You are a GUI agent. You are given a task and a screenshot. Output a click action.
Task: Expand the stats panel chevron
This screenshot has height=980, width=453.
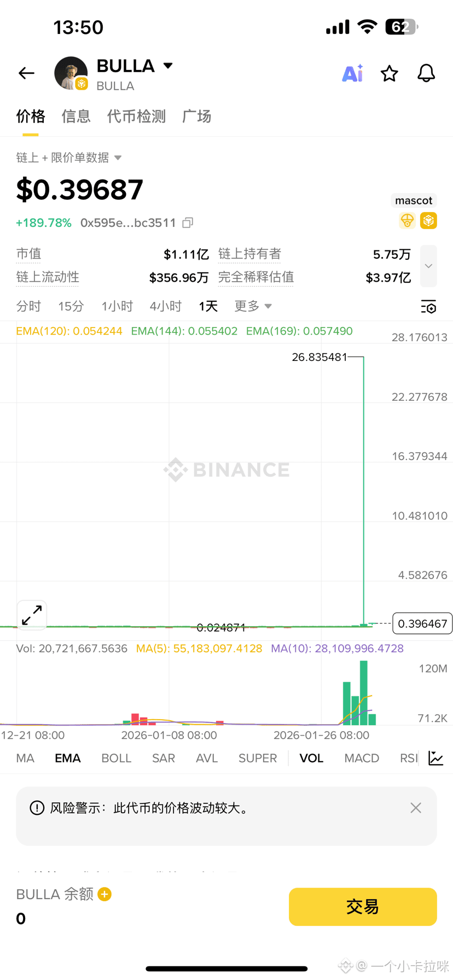point(428,266)
